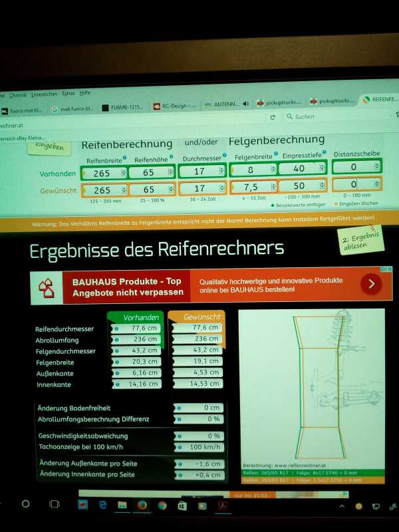Image resolution: width=399 pixels, height=532 pixels.
Task: Show info for Reifenhöhe
Action: pyautogui.click(x=172, y=157)
